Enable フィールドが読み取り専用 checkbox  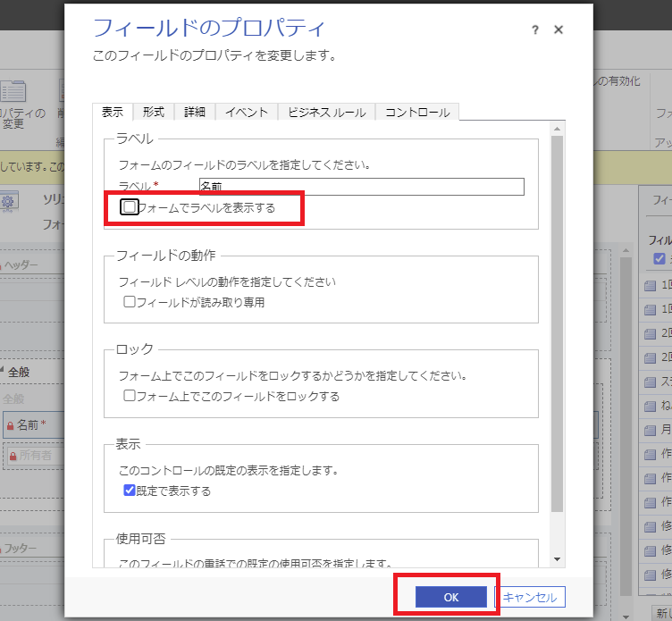pos(129,302)
